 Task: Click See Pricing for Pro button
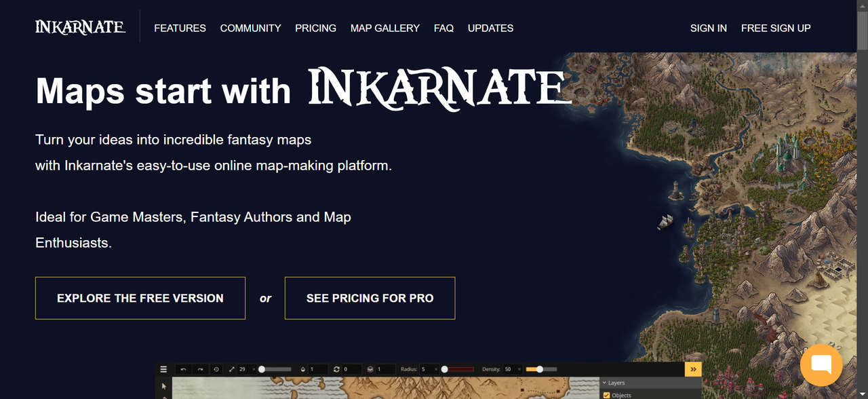point(370,298)
